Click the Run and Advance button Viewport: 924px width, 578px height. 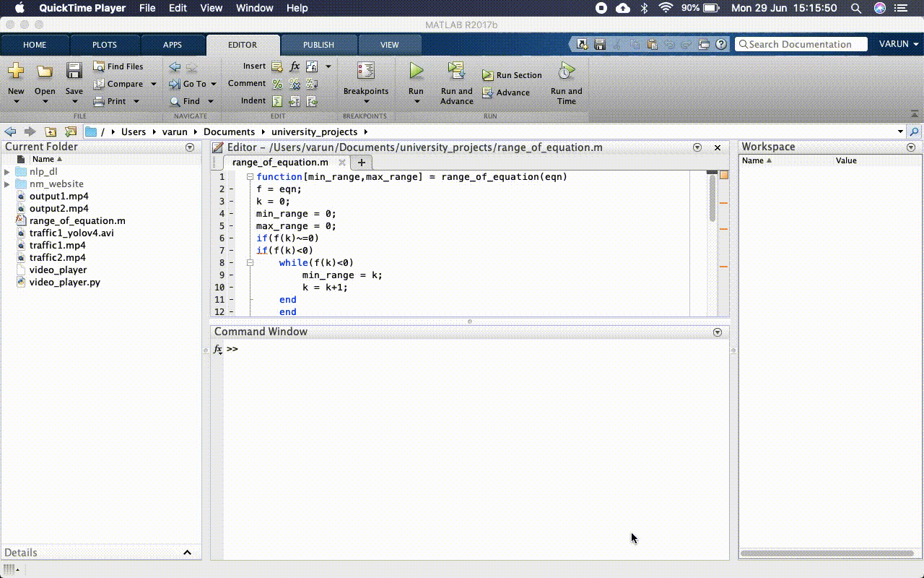pos(457,83)
